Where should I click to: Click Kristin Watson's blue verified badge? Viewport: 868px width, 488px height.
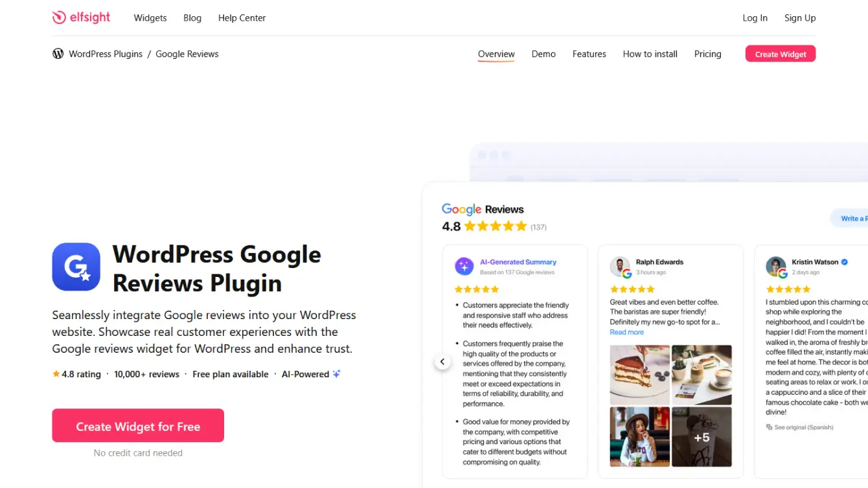pos(844,262)
